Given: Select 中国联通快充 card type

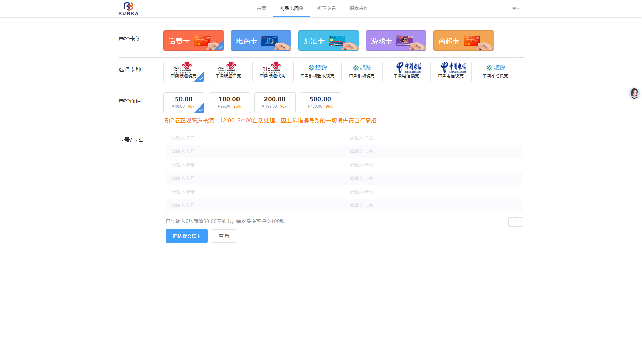Looking at the screenshot, I should click(x=228, y=71).
